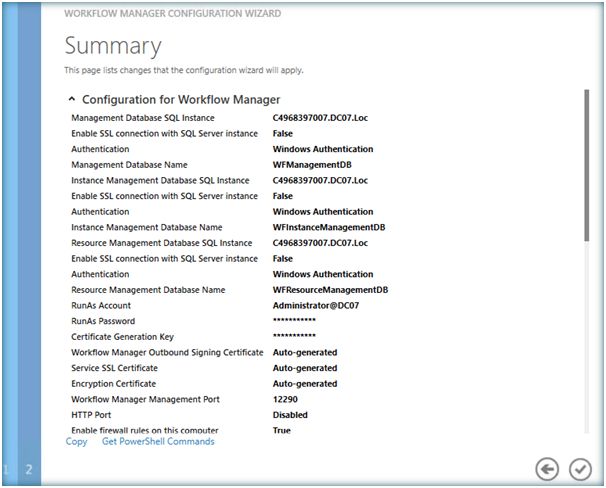Click the checkmark apply button

click(x=580, y=468)
